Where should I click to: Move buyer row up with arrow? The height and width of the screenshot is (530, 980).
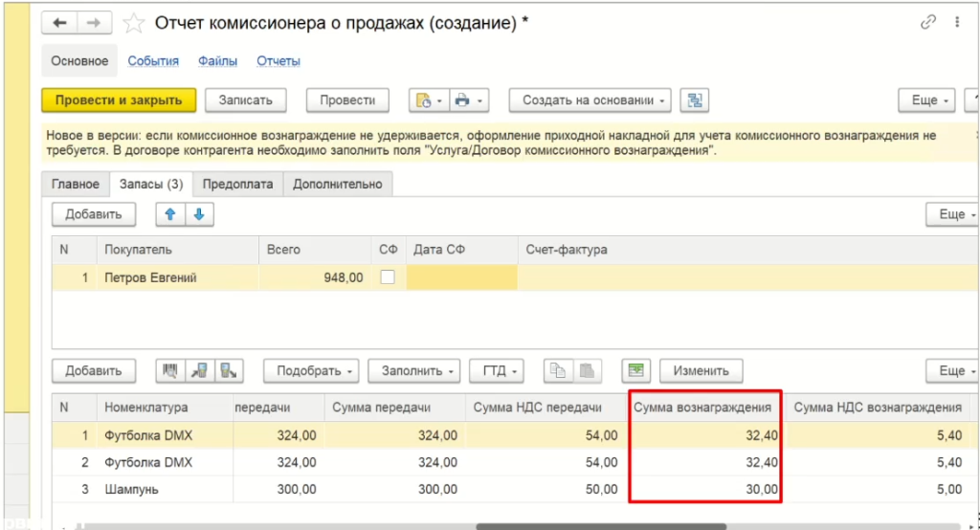click(x=170, y=214)
